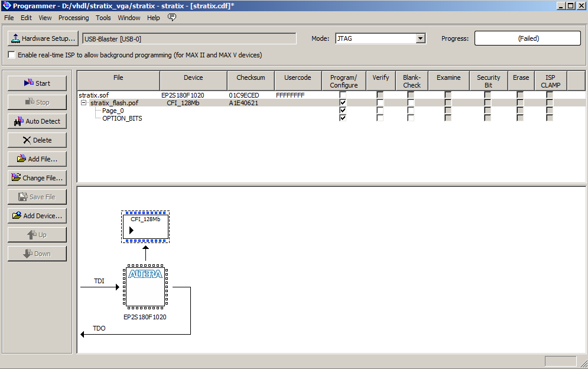
Task: Open the Add Device dialog
Action: [37, 216]
